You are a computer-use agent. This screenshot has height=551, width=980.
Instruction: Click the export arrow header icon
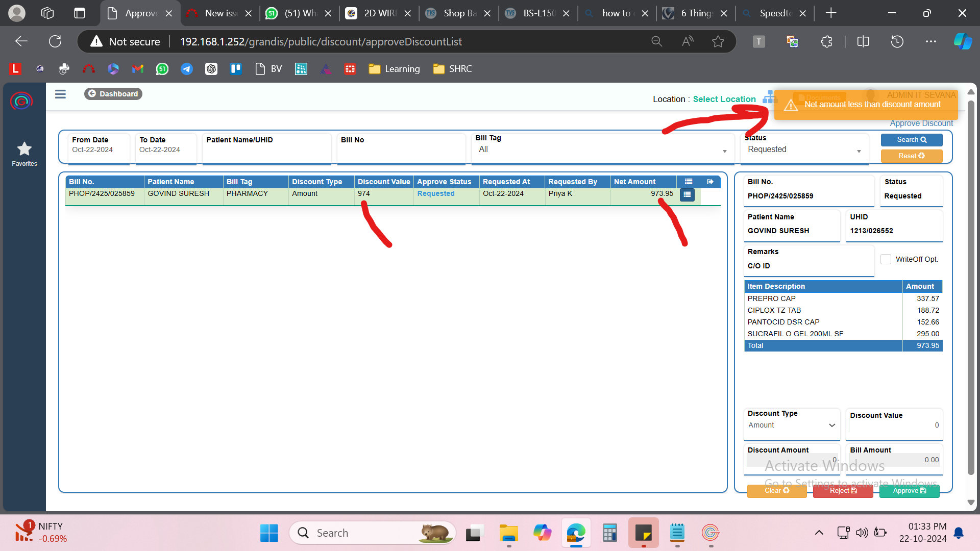point(710,182)
